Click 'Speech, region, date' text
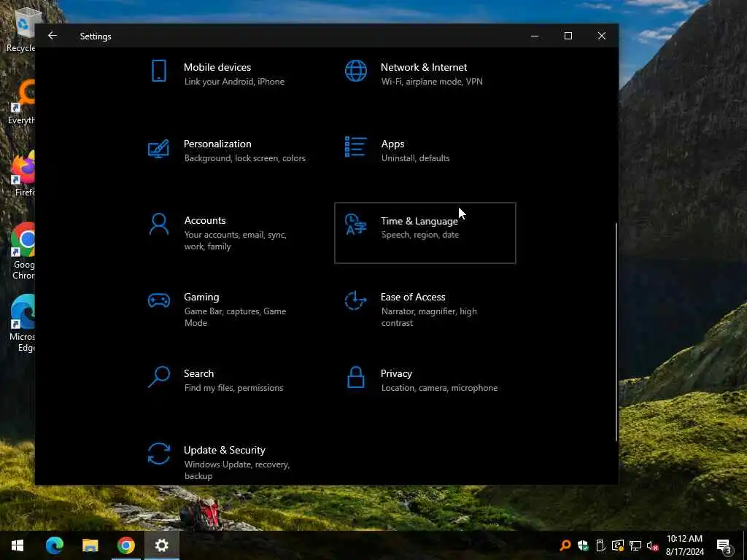 420,235
